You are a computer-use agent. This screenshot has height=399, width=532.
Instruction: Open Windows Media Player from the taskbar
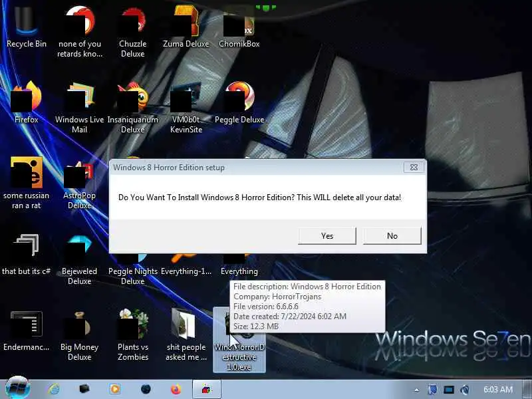[x=115, y=389]
